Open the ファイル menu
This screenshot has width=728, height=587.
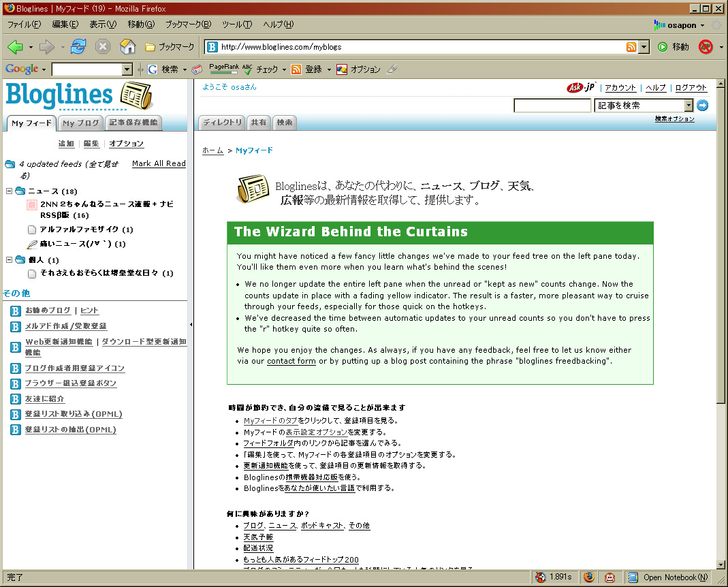pos(24,24)
